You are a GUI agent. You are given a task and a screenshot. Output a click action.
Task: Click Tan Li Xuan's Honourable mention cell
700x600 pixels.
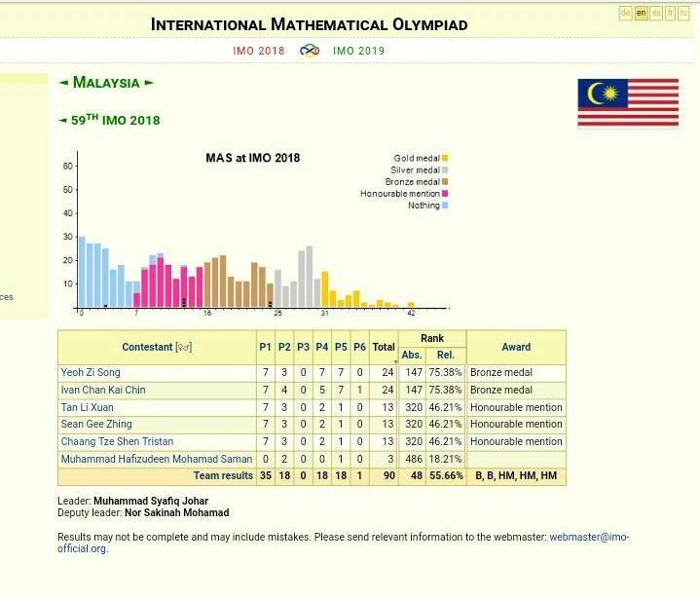pos(516,407)
